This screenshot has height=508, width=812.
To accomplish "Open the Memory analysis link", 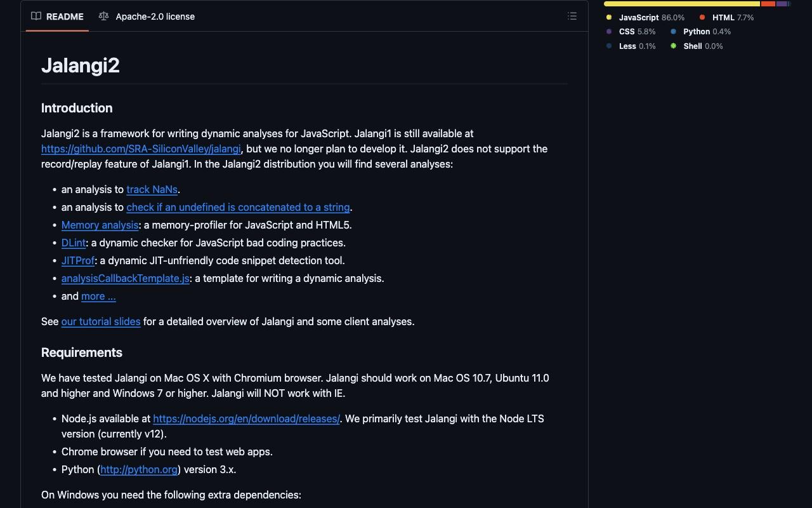I will pyautogui.click(x=100, y=225).
